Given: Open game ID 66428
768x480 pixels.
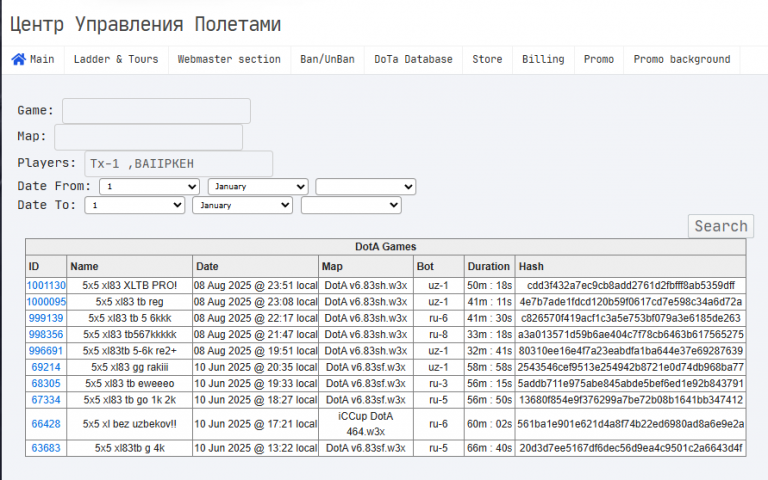Looking at the screenshot, I should (46, 424).
